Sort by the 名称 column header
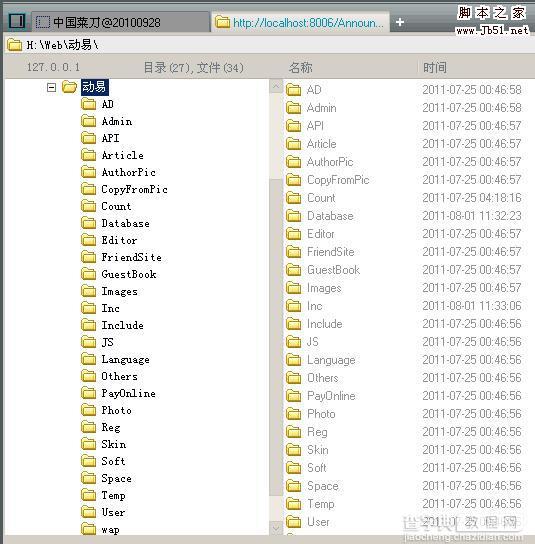 (x=300, y=67)
